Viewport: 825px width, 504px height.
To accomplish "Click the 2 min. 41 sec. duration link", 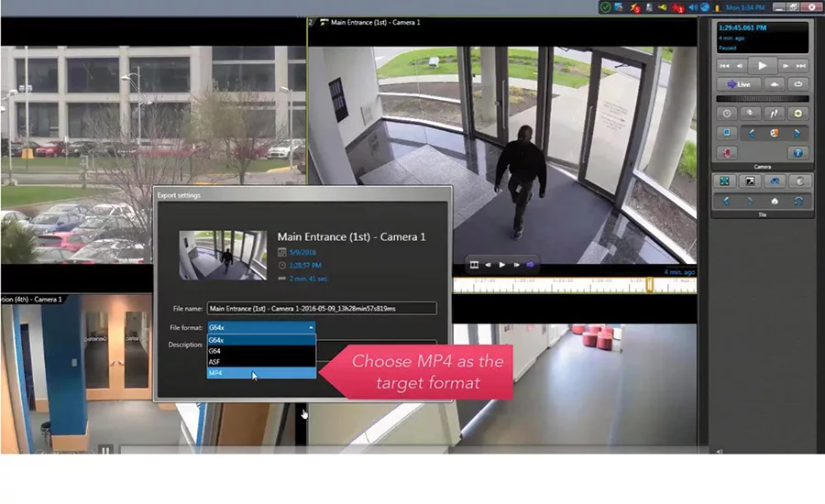I will (308, 279).
